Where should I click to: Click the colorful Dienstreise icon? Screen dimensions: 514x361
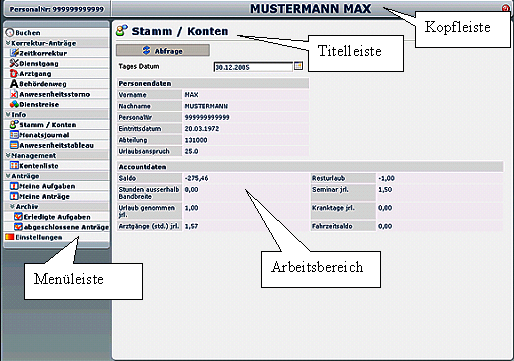14,104
